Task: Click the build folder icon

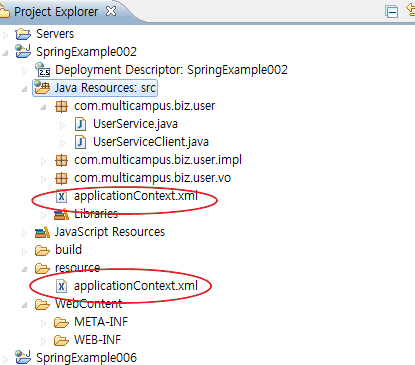Action: pyautogui.click(x=42, y=250)
